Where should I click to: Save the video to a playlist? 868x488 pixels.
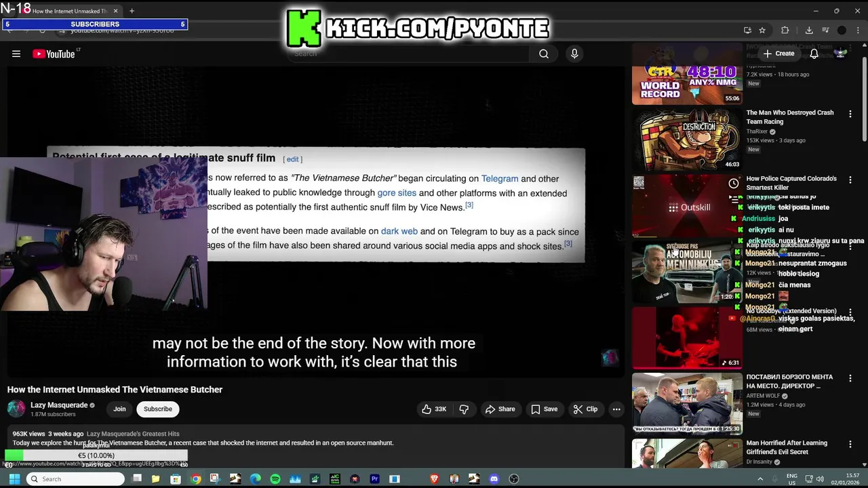click(544, 409)
